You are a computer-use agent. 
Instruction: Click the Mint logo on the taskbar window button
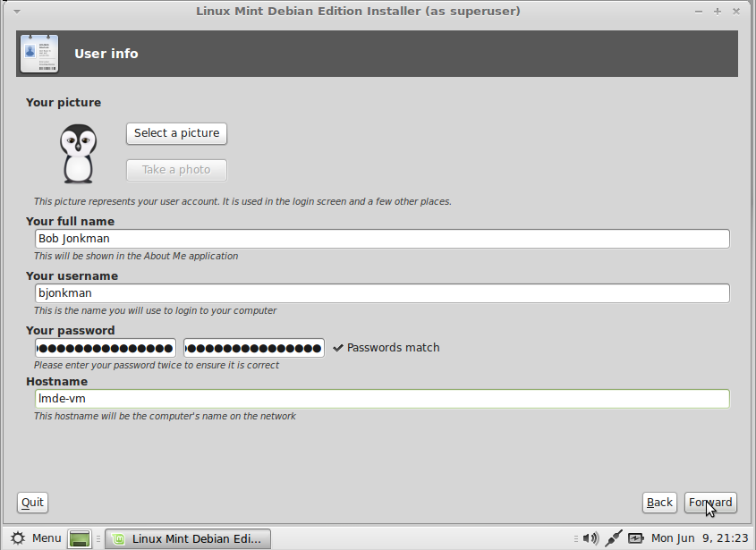click(117, 538)
